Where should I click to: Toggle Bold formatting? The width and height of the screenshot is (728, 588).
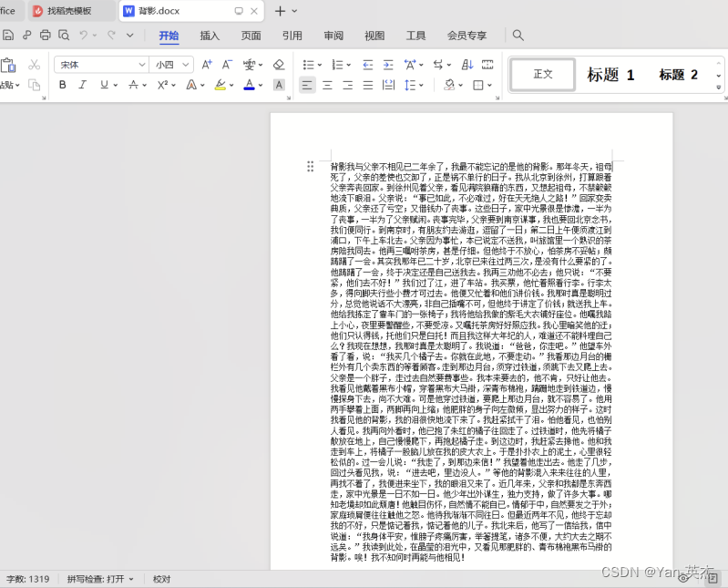point(63,85)
